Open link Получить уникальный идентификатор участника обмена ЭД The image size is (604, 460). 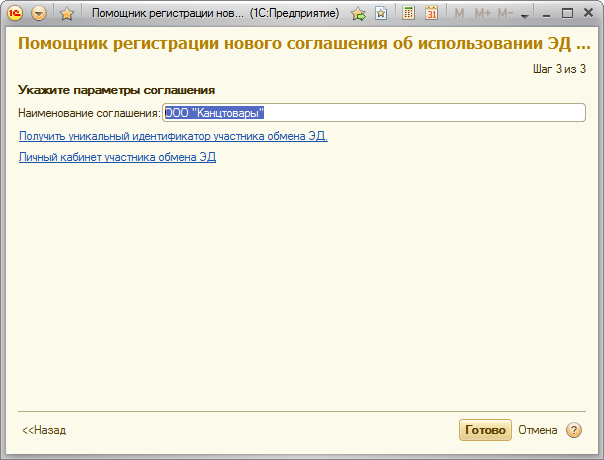tap(173, 136)
